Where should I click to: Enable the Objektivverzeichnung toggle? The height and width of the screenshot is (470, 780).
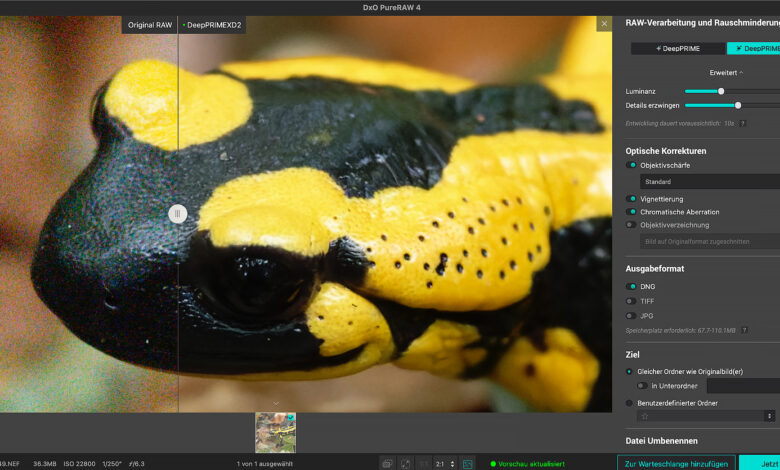coord(631,225)
